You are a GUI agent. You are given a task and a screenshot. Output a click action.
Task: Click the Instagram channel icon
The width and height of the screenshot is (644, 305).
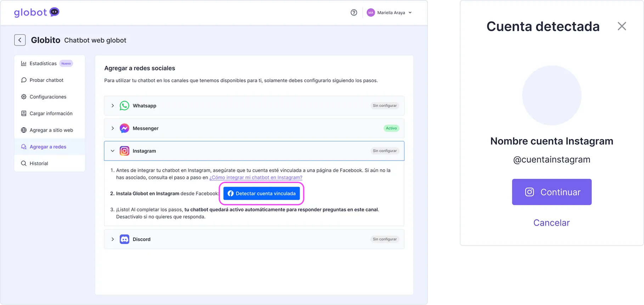[124, 151]
